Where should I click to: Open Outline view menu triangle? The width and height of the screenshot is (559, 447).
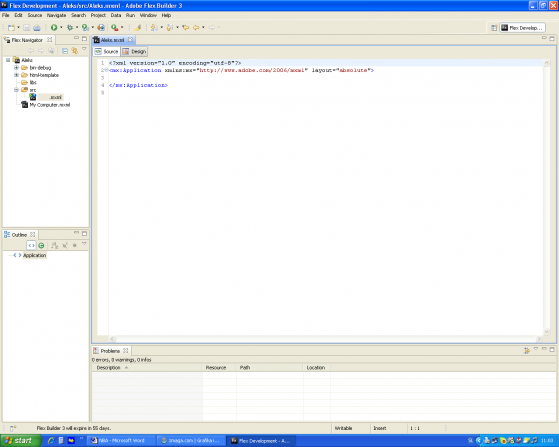tap(84, 244)
